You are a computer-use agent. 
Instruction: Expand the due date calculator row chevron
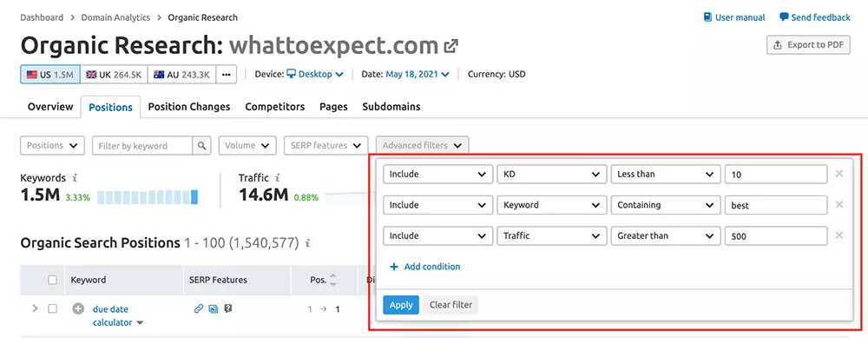point(35,308)
